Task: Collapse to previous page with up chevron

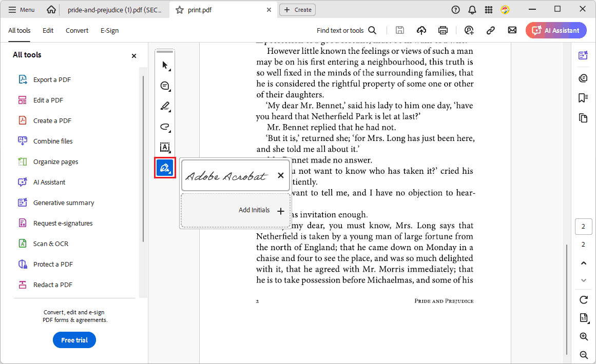Action: coord(584,262)
